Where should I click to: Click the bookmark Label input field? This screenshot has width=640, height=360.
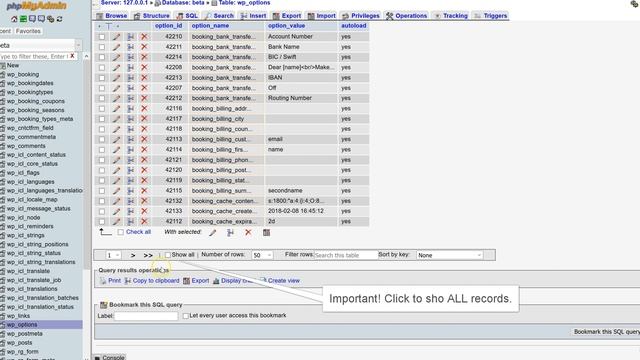[x=146, y=316]
